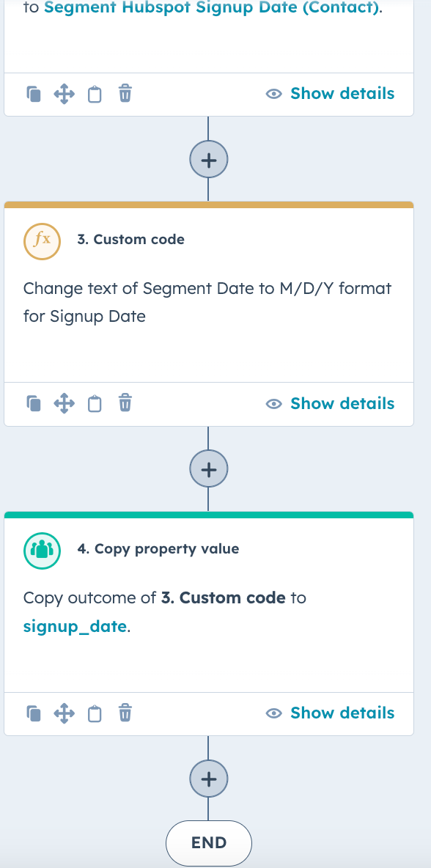Add an action after Copy property value step
Image resolution: width=431 pixels, height=868 pixels.
[x=209, y=779]
